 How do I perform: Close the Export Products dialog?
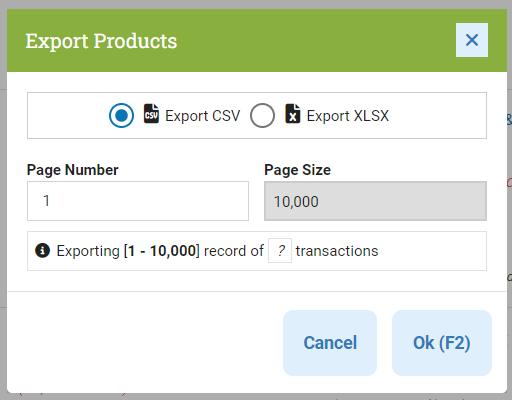click(472, 40)
